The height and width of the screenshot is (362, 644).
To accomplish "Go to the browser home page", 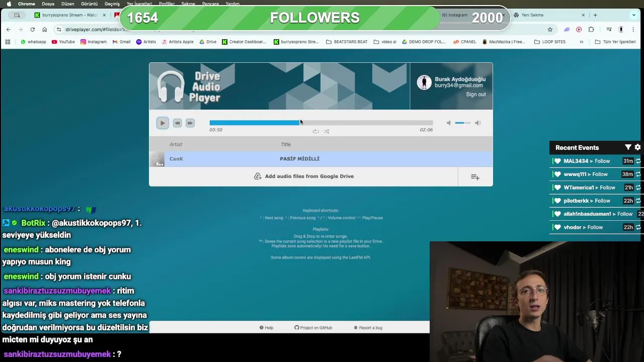I will [44, 30].
